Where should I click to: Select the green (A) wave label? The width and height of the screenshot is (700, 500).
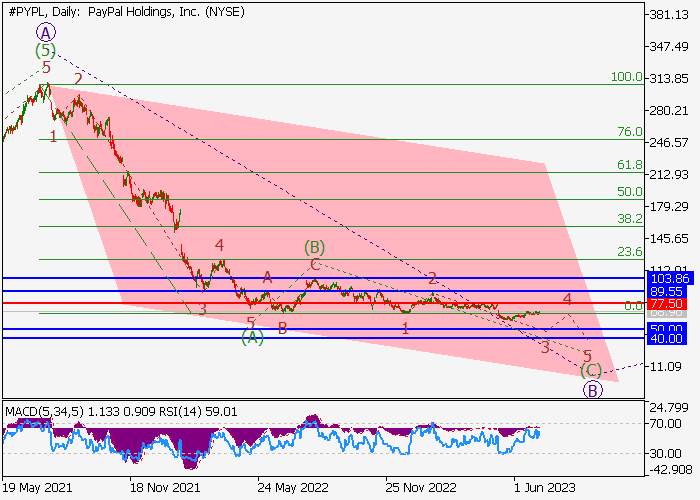click(252, 337)
